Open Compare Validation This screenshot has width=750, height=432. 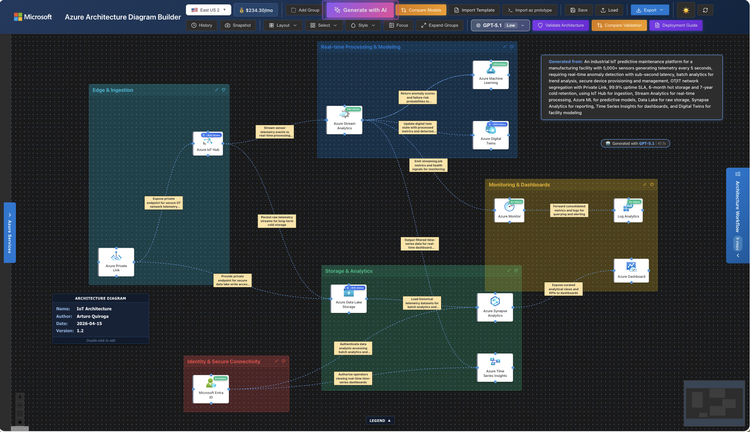click(619, 25)
